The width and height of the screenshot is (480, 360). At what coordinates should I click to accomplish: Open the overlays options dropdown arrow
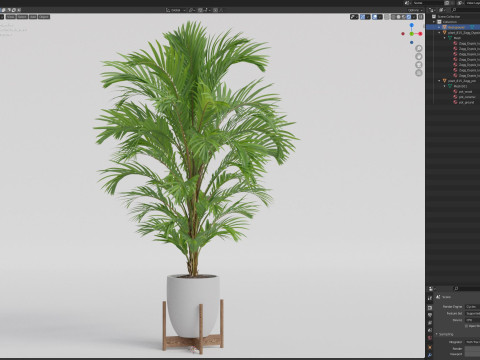(x=380, y=17)
